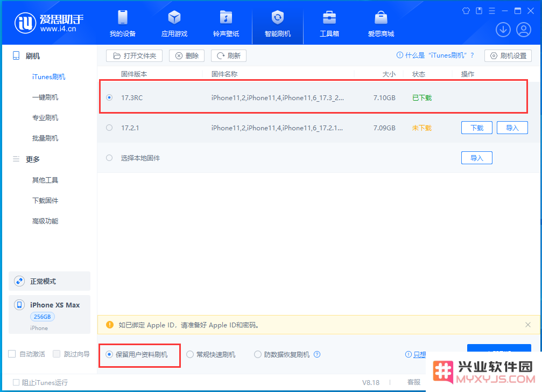The height and width of the screenshot is (392, 542).
Task: Collapse the 更多 sidebar section
Action: click(33, 159)
